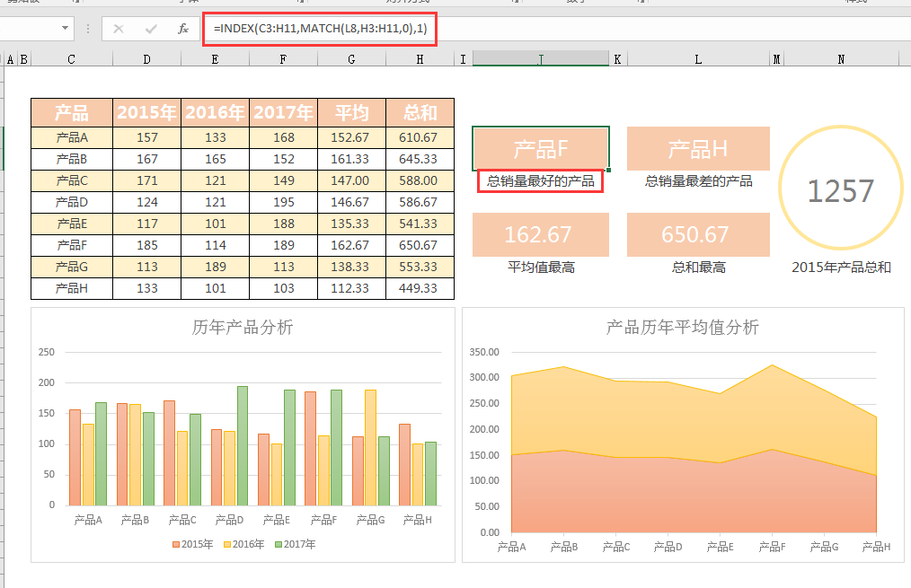The height and width of the screenshot is (588, 911).
Task: Click the 平均值最高 label
Action: (x=541, y=268)
